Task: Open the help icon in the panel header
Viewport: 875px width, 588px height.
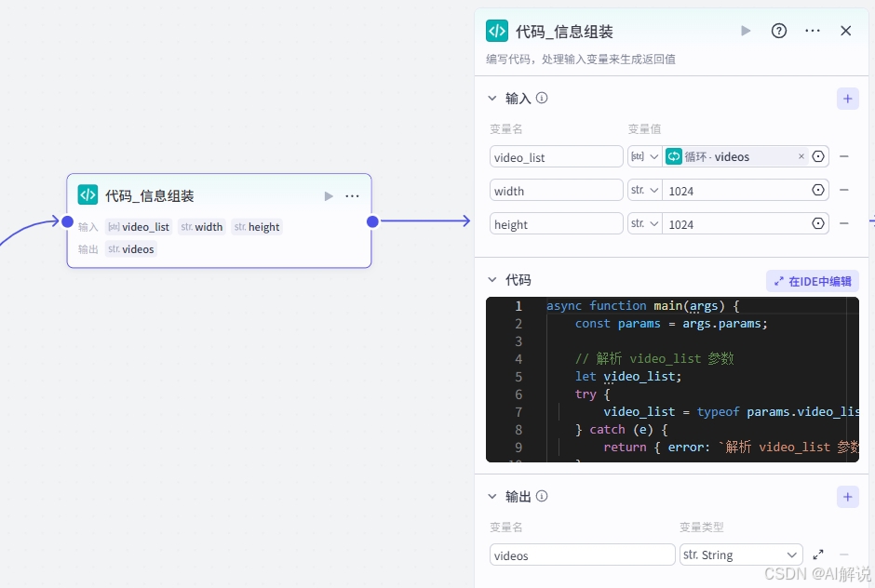Action: 779,31
